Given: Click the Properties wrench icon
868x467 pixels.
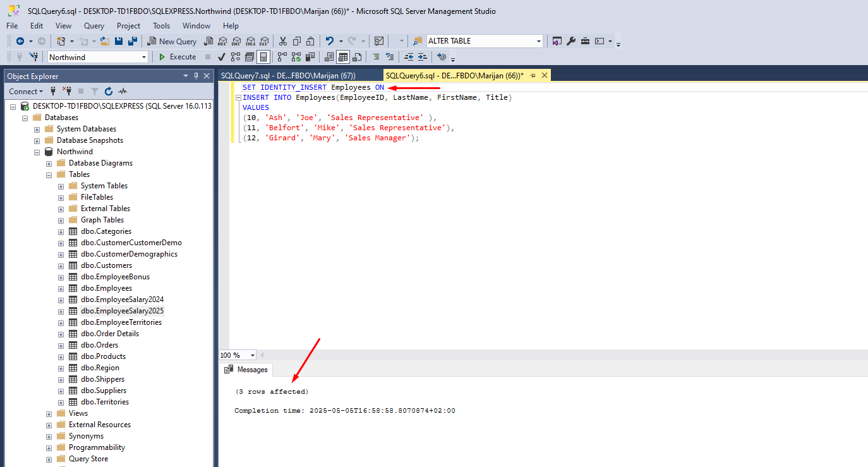Looking at the screenshot, I should pyautogui.click(x=571, y=41).
